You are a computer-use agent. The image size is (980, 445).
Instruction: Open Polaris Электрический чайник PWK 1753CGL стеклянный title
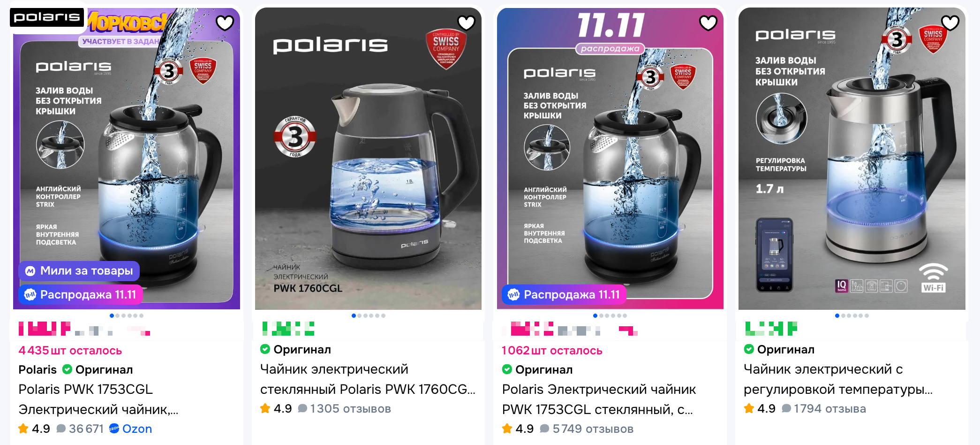[599, 399]
